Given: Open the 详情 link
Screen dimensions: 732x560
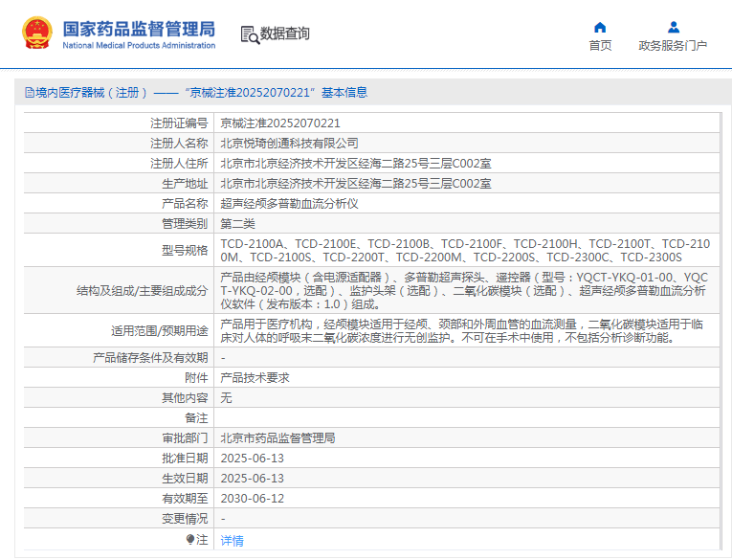Looking at the screenshot, I should click(x=232, y=541).
